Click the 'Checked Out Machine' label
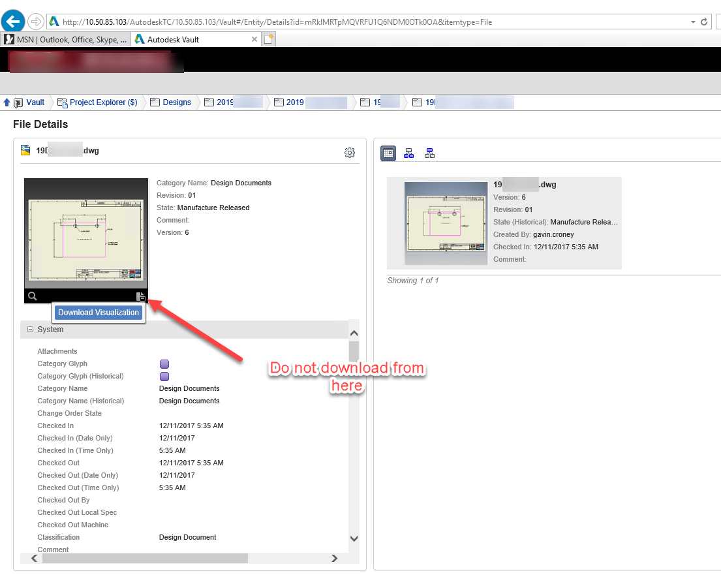Image resolution: width=721 pixels, height=588 pixels. 72,525
